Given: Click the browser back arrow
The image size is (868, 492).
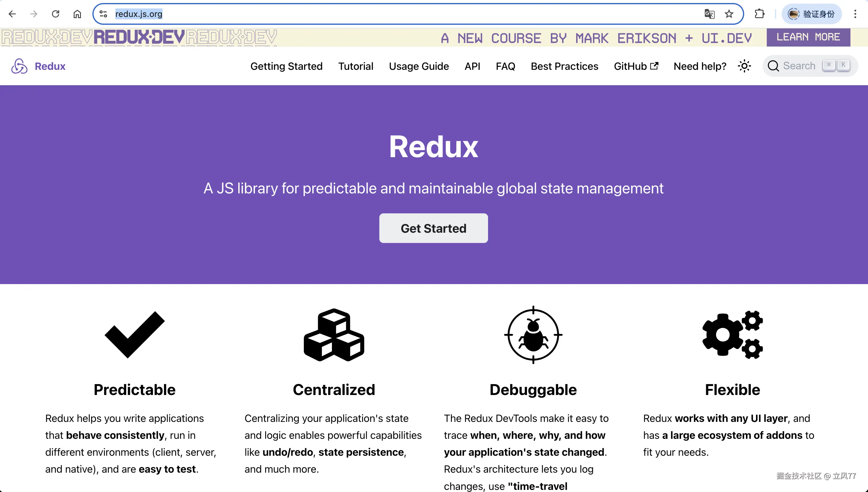Looking at the screenshot, I should pyautogui.click(x=12, y=14).
